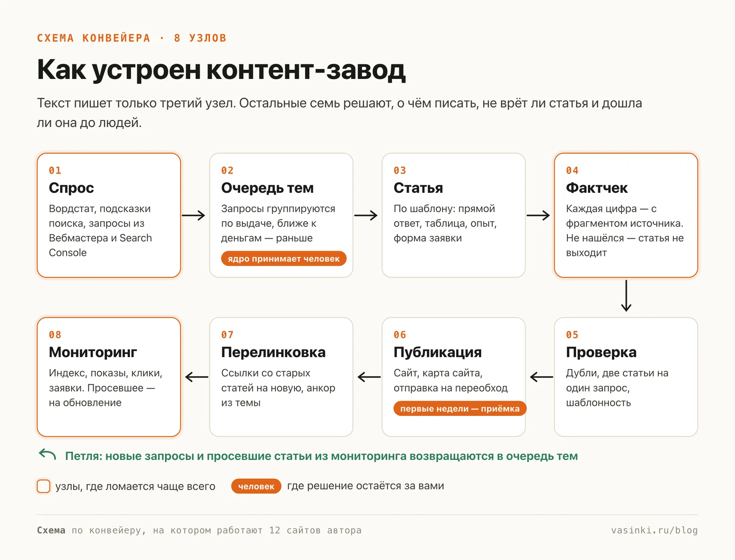Click the arrow from Спрос to Очередь тем
Viewport: 735px width, 560px height.
click(193, 215)
